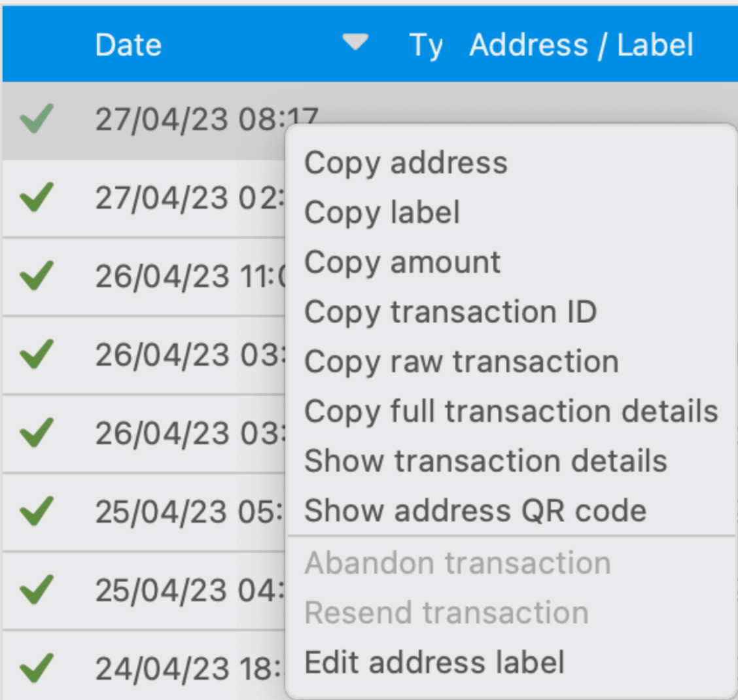
Task: Click the Address / Label column header
Action: click(x=582, y=44)
